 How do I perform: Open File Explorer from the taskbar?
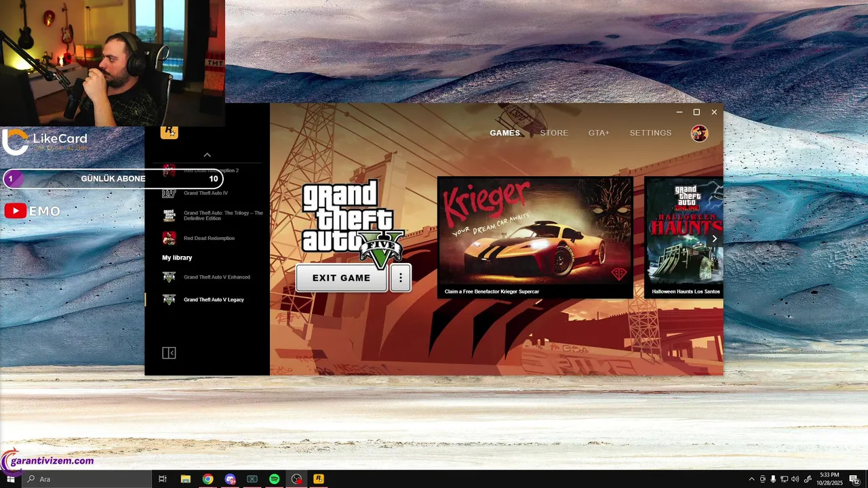185,479
